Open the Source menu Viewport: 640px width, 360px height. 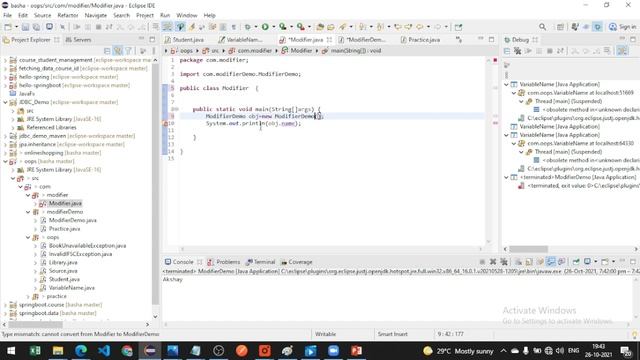42,16
